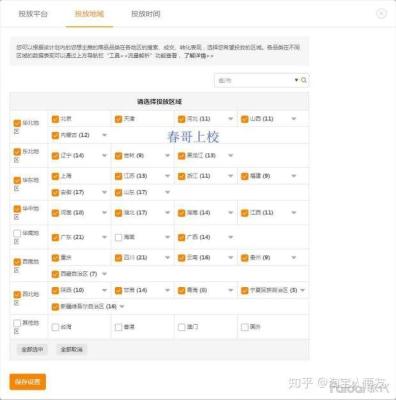
Task: Toggle the 江西 (11) checkbox
Action: [x=245, y=213]
